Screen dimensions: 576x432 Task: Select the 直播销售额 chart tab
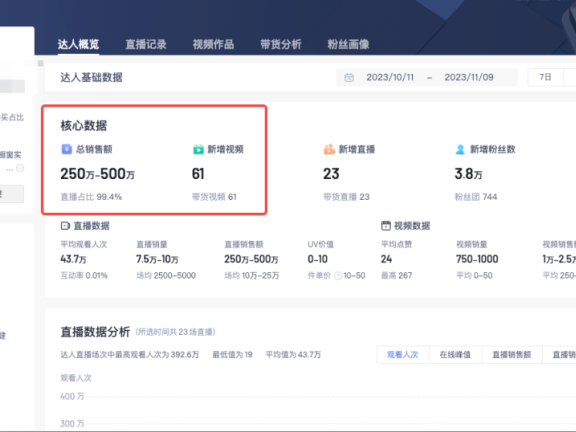[512, 354]
